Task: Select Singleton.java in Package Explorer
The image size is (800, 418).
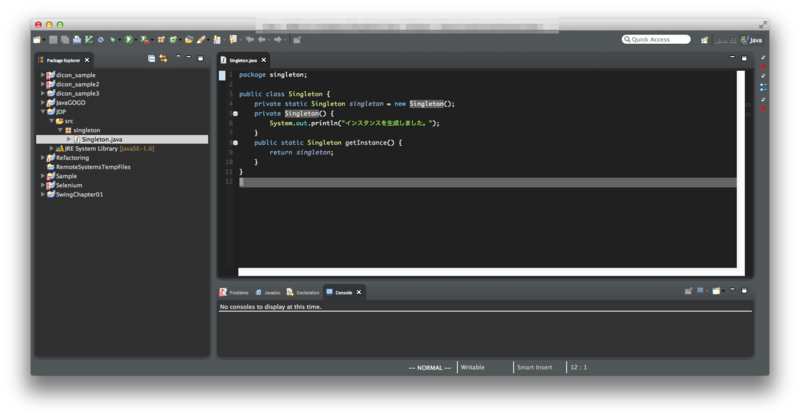Action: [122, 139]
